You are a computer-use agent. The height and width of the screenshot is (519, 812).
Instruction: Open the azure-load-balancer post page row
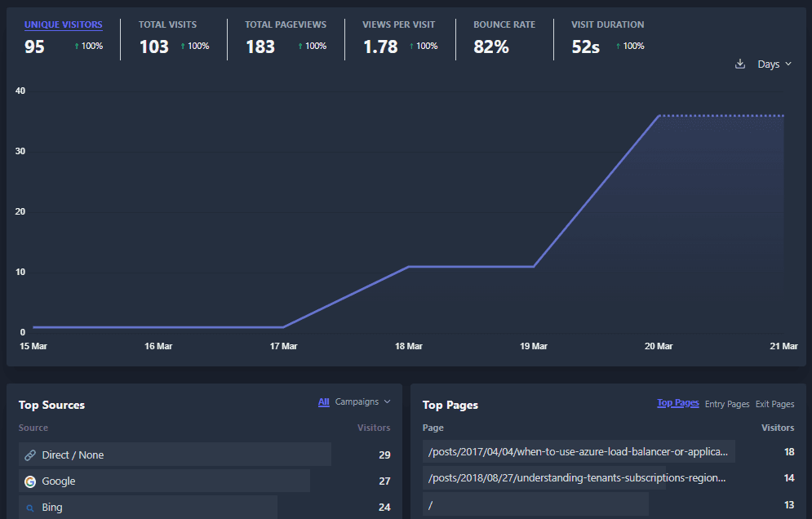(578, 451)
